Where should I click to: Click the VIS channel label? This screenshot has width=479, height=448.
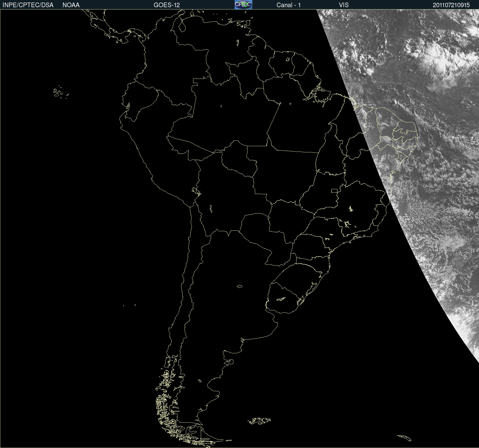click(x=344, y=5)
